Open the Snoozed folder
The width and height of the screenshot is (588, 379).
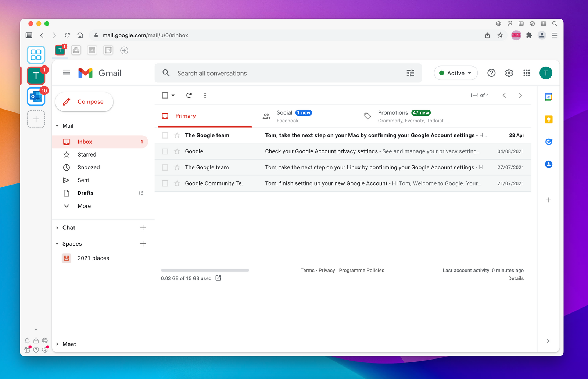tap(100, 168)
